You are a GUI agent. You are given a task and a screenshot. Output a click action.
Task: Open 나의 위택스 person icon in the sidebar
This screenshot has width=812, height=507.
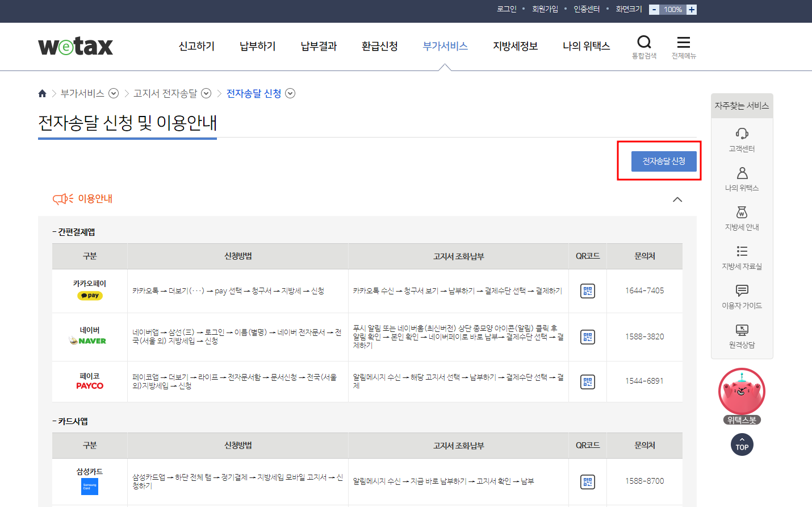click(x=742, y=173)
